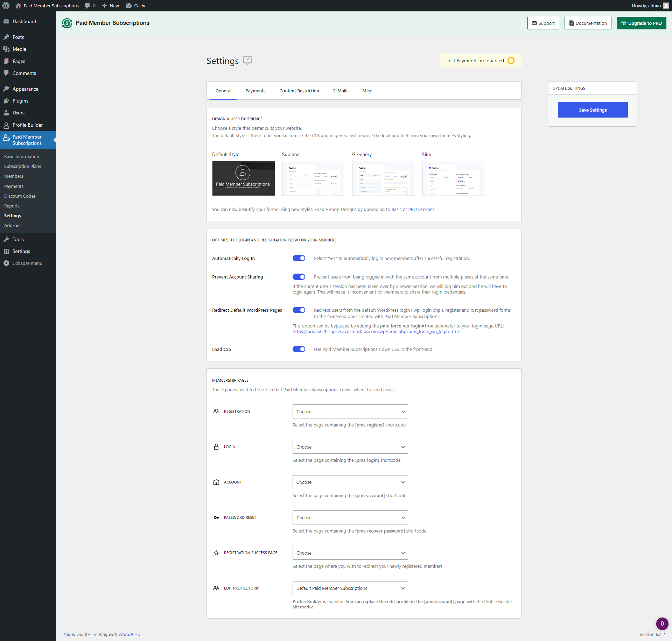Viewport: 672px width, 642px height.
Task: Open the Posts pin icon menu
Action: pyautogui.click(x=6, y=37)
